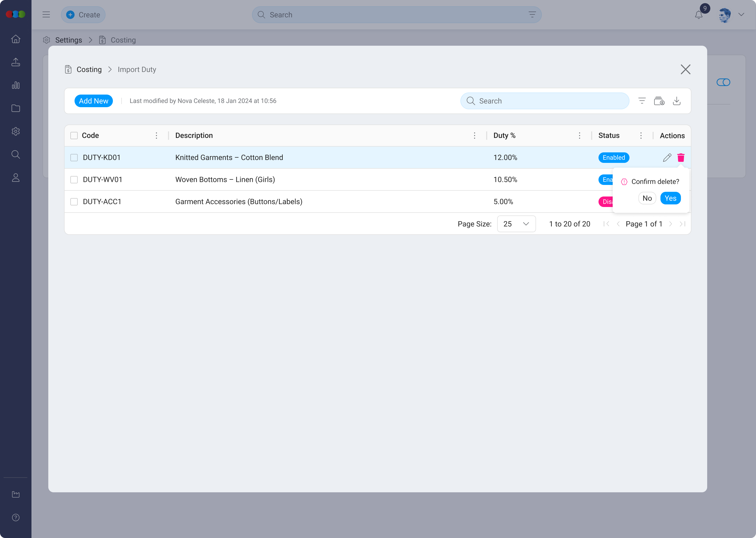Open Costing from the dialog breadcrumb

pyautogui.click(x=89, y=69)
